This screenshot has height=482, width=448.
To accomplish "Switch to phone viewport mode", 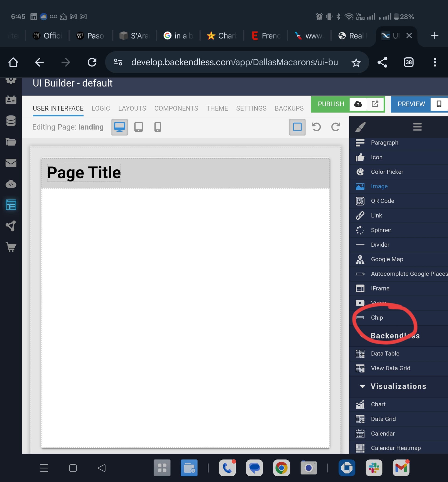I will click(x=158, y=127).
